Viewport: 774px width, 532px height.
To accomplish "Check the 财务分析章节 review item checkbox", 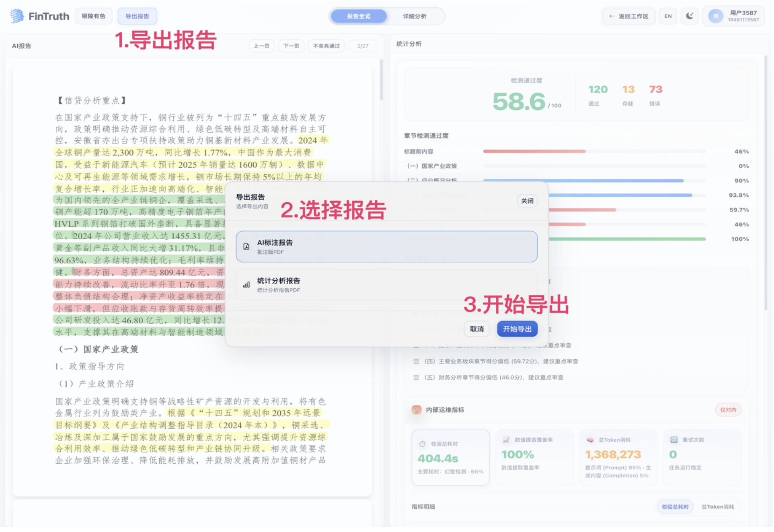I will [x=416, y=378].
